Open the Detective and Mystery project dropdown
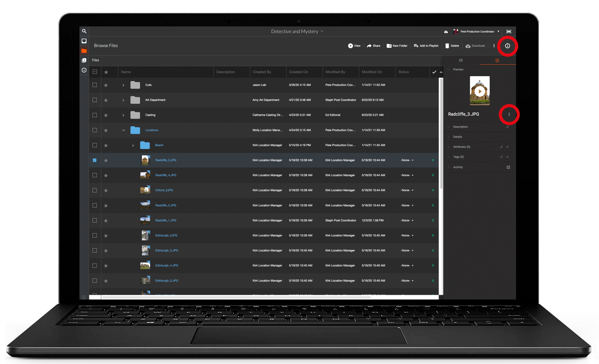 coord(297,31)
